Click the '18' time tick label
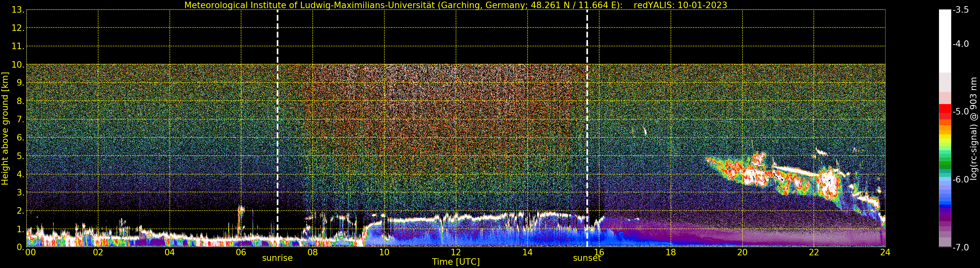This screenshot has width=980, height=268. click(x=671, y=252)
